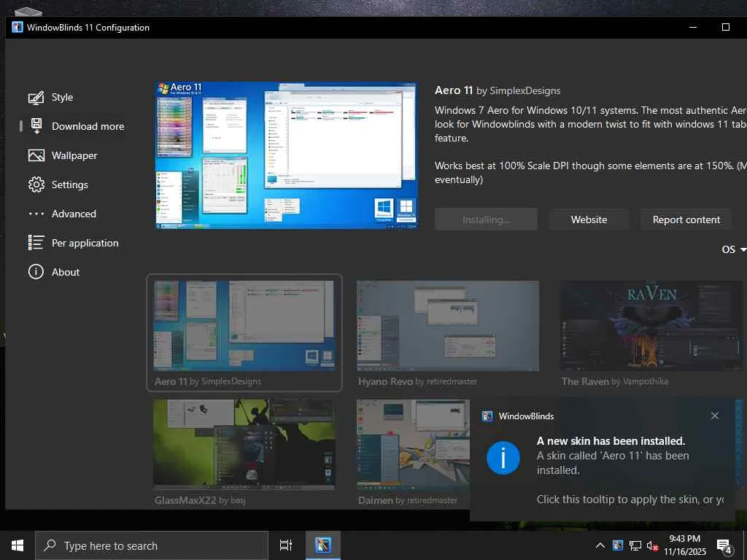Click the muted volume tray icon

652,546
